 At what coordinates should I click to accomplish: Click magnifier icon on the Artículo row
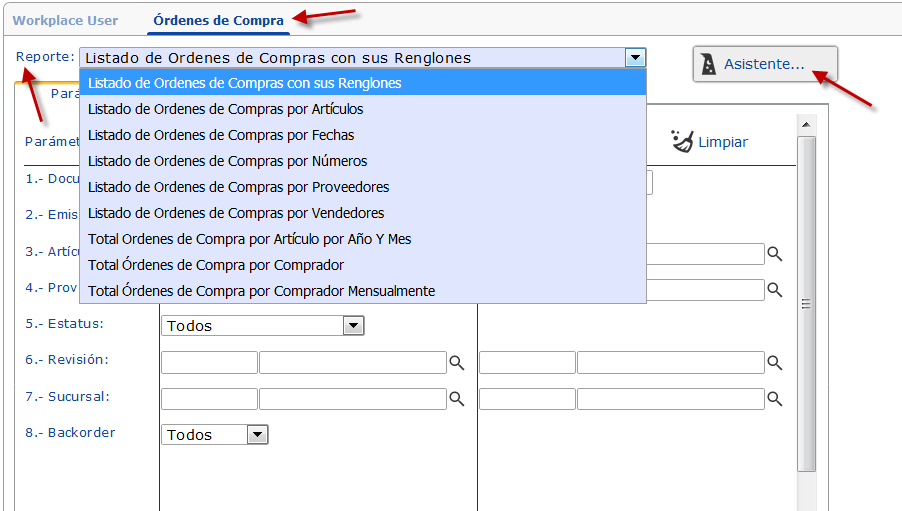[774, 254]
